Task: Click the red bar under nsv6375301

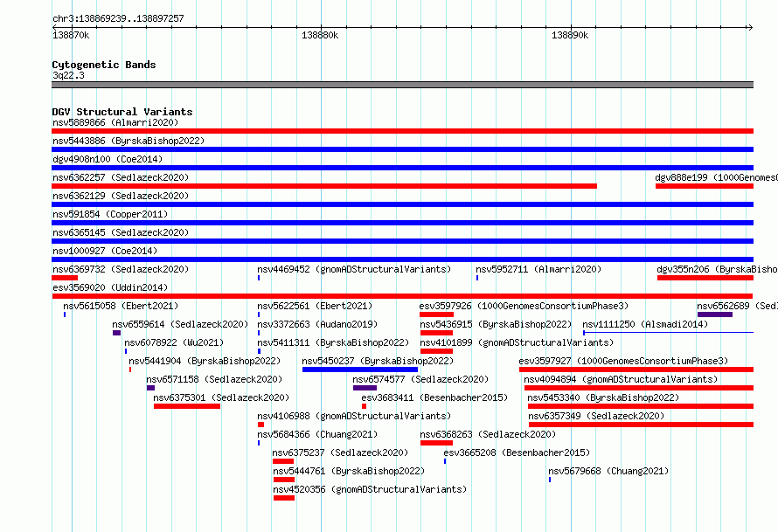Action: [x=187, y=406]
